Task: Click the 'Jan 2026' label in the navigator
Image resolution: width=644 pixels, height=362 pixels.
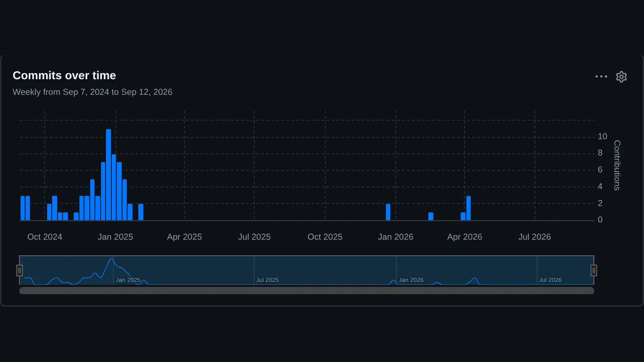Action: click(x=411, y=280)
